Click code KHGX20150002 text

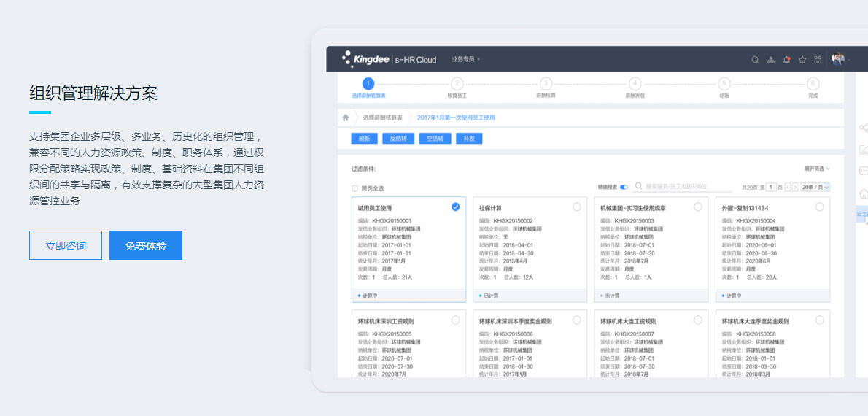[514, 221]
